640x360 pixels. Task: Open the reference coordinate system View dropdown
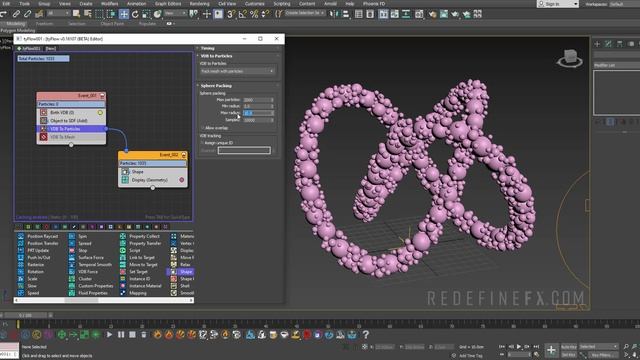coord(175,13)
